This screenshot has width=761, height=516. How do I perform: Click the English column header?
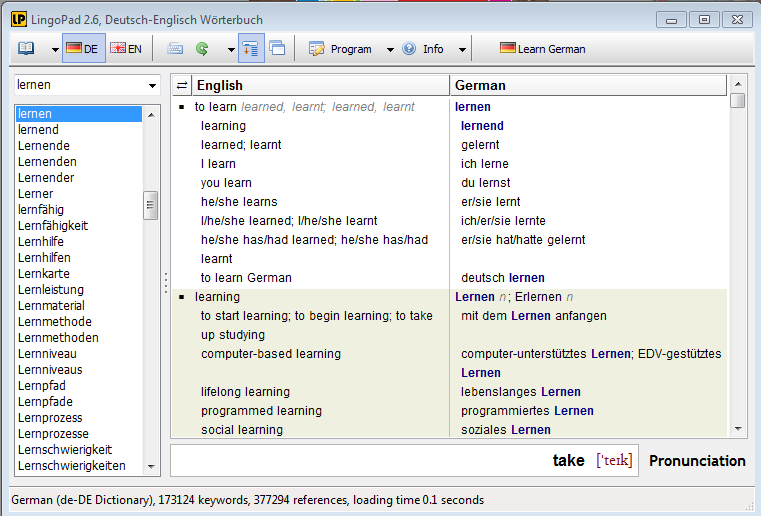point(321,85)
